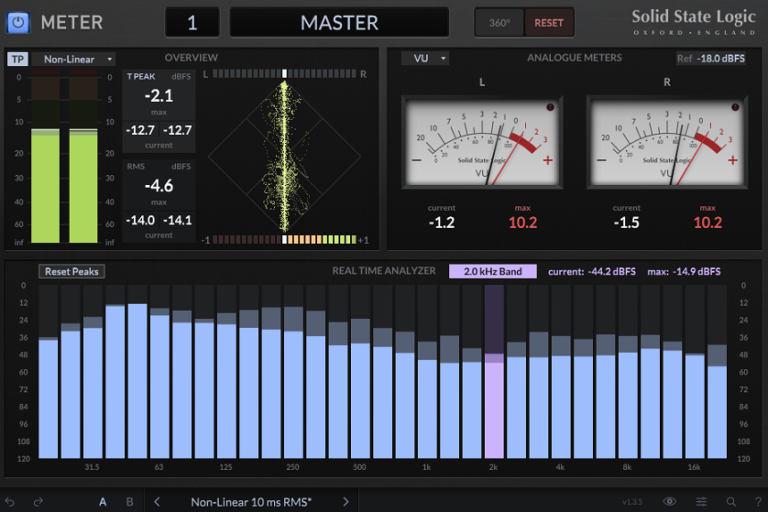Click the right VU meter clip LED
The height and width of the screenshot is (512, 768).
[x=735, y=107]
